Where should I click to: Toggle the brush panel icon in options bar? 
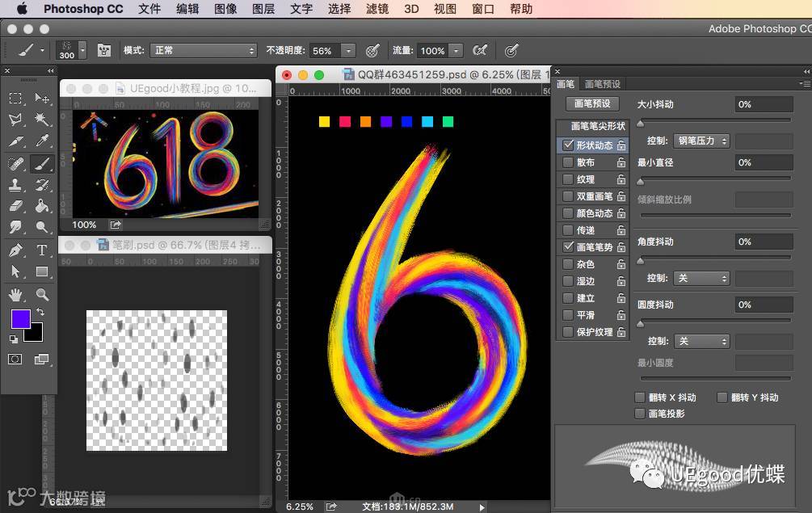(103, 50)
